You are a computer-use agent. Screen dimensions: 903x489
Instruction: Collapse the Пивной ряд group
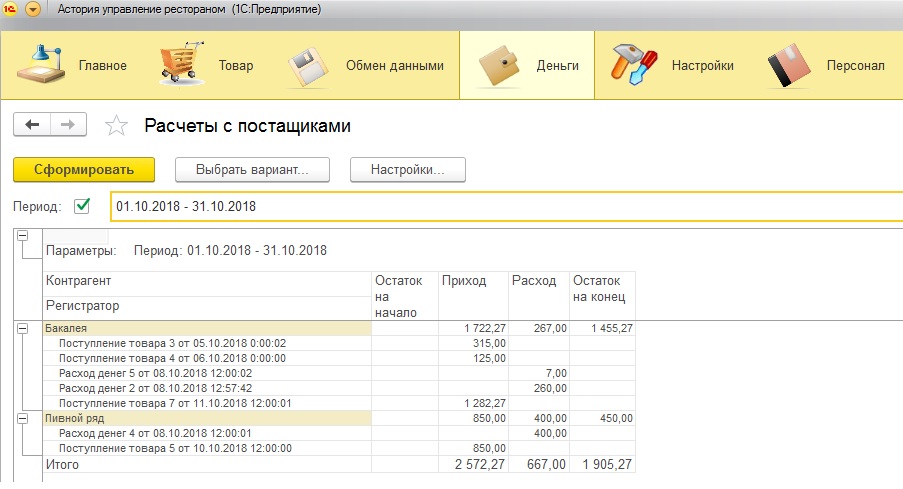(x=22, y=418)
